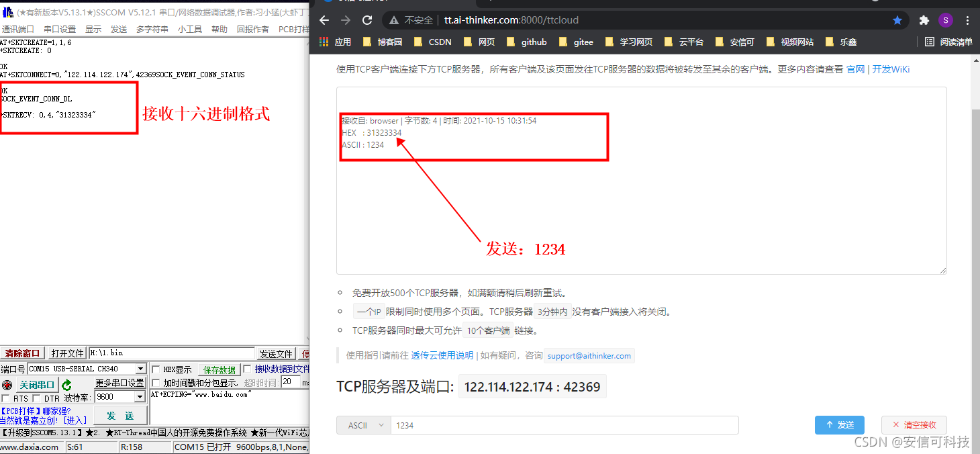Image resolution: width=980 pixels, height=454 pixels.
Task: Open the 安信可 bookmark folder
Action: pyautogui.click(x=734, y=42)
